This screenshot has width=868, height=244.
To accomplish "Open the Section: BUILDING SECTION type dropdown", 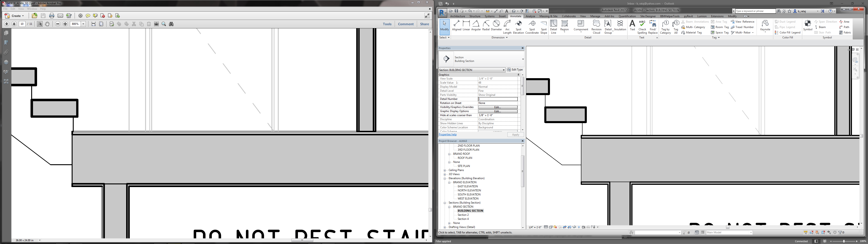I will (x=504, y=70).
